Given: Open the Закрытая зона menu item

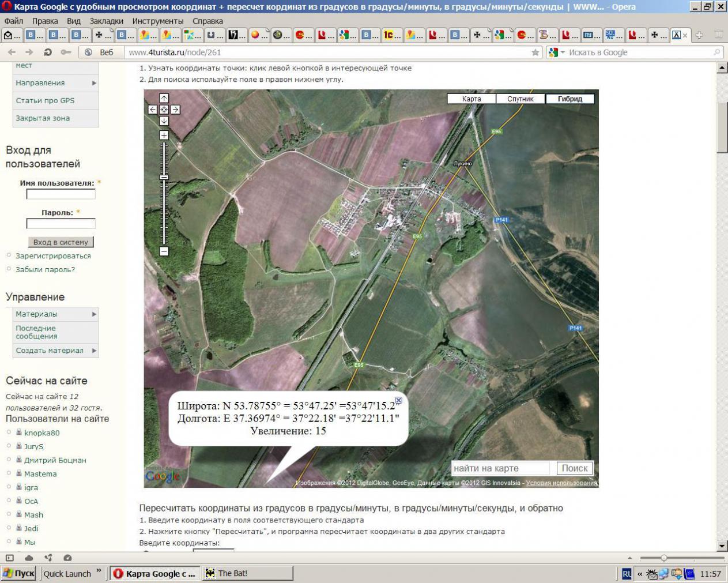Looking at the screenshot, I should click(x=43, y=118).
